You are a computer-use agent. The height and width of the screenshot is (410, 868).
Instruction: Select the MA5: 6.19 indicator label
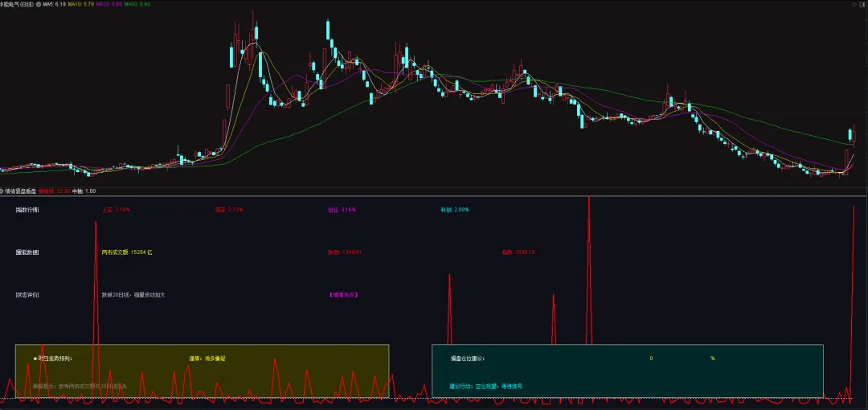[x=55, y=4]
